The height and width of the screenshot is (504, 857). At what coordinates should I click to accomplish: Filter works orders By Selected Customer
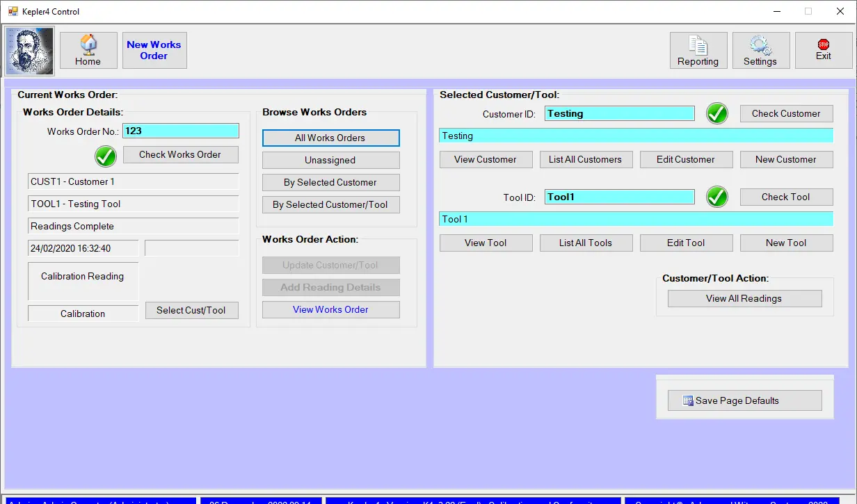point(330,182)
